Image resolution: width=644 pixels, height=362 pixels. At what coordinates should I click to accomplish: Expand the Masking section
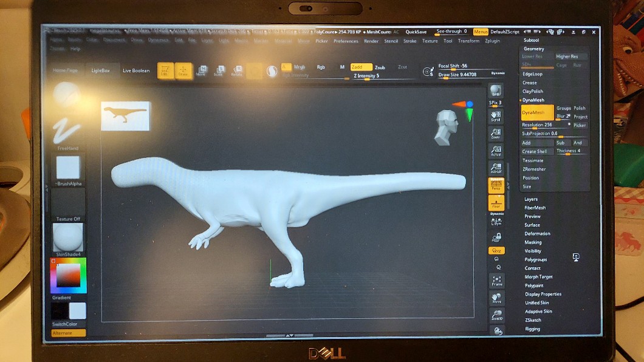(x=533, y=242)
